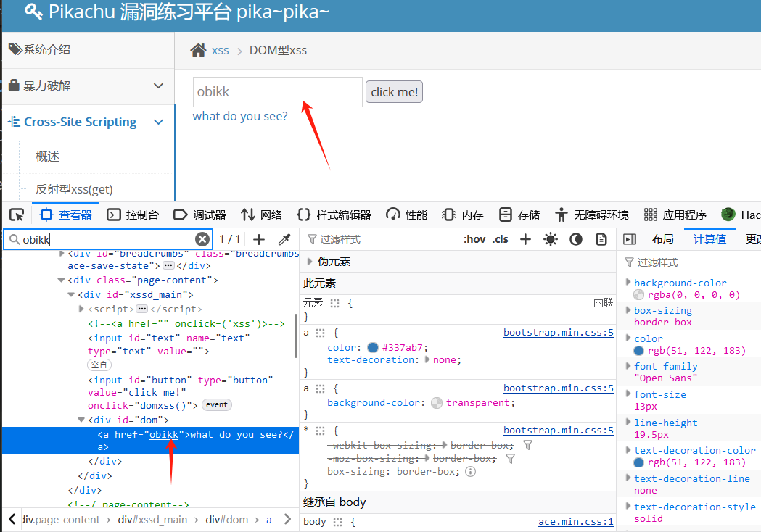This screenshot has height=532, width=761.
Task: Clear the HTML search box text
Action: point(202,239)
